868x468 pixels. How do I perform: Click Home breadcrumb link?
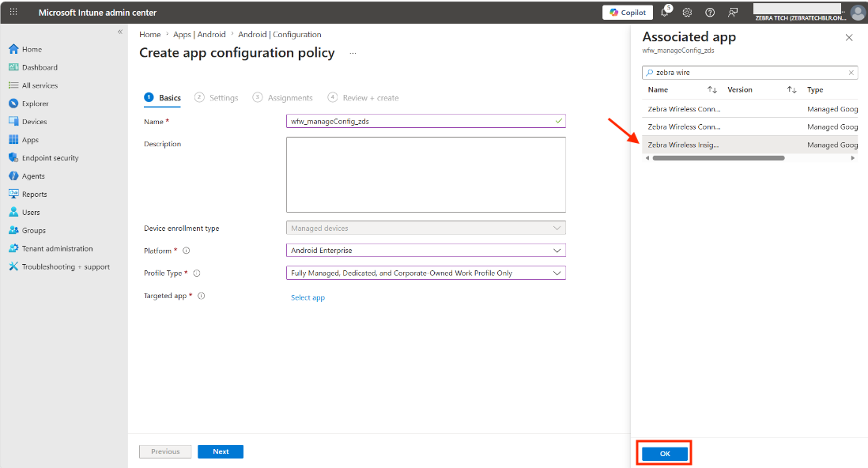pyautogui.click(x=150, y=34)
